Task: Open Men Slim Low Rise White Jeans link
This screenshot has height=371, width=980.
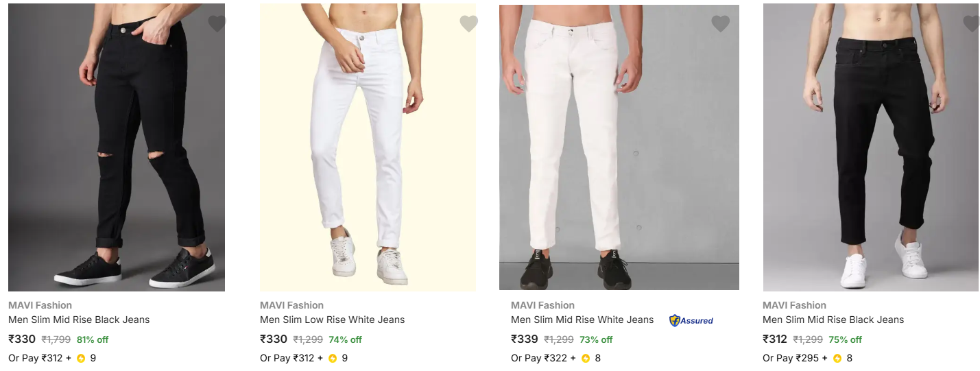Action: pyautogui.click(x=332, y=320)
